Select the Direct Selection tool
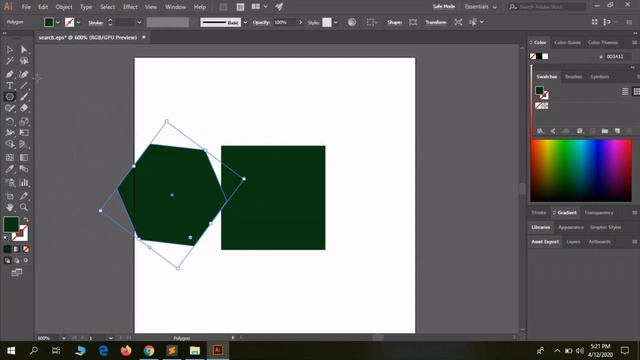The height and width of the screenshot is (360, 640). point(24,50)
